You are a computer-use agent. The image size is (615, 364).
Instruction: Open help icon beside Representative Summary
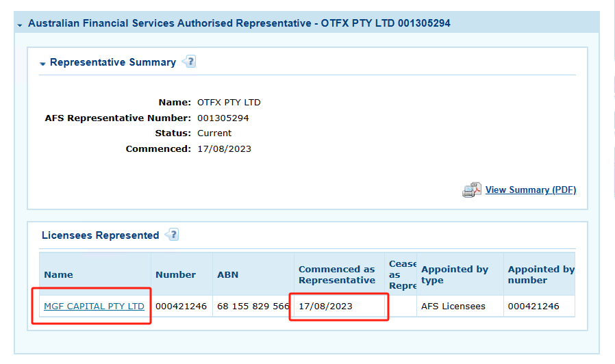click(188, 62)
